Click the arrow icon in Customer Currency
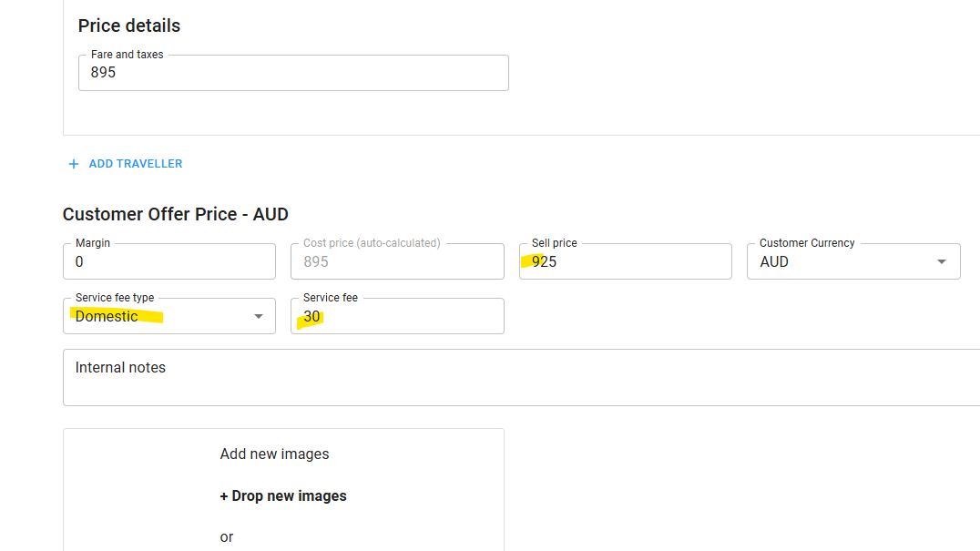The width and height of the screenshot is (980, 551). 942,262
